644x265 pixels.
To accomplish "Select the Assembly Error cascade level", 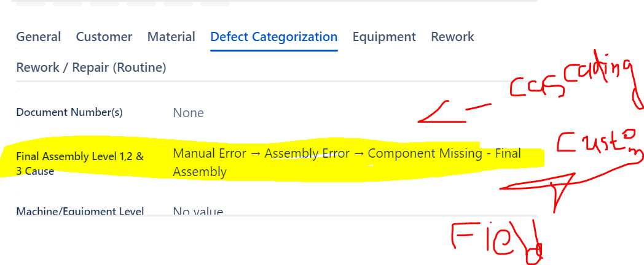I will (x=307, y=153).
